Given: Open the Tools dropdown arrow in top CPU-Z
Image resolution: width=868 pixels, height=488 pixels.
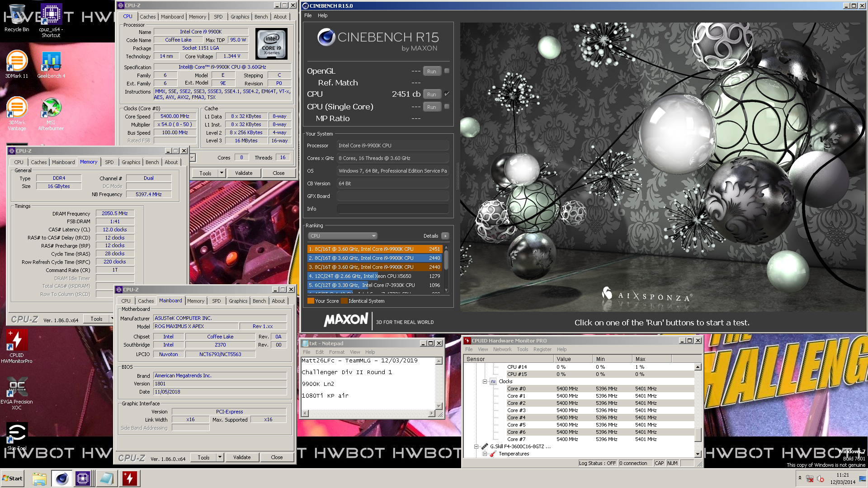Looking at the screenshot, I should (222, 173).
